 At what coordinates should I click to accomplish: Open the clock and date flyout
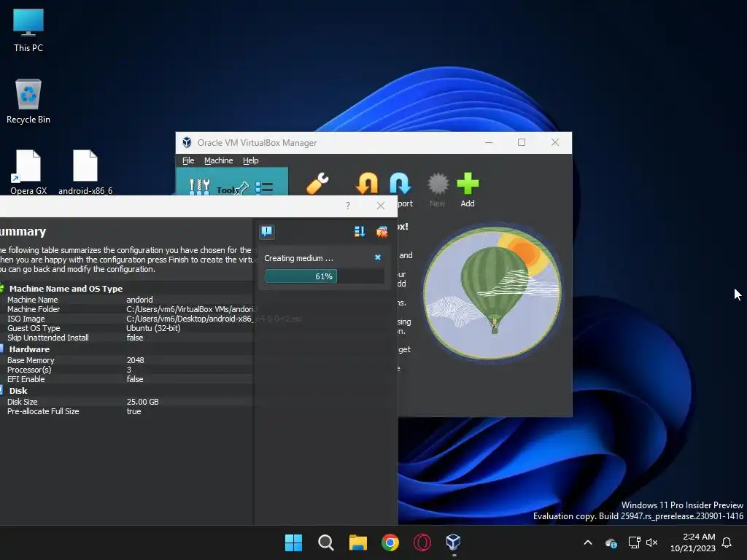point(693,542)
